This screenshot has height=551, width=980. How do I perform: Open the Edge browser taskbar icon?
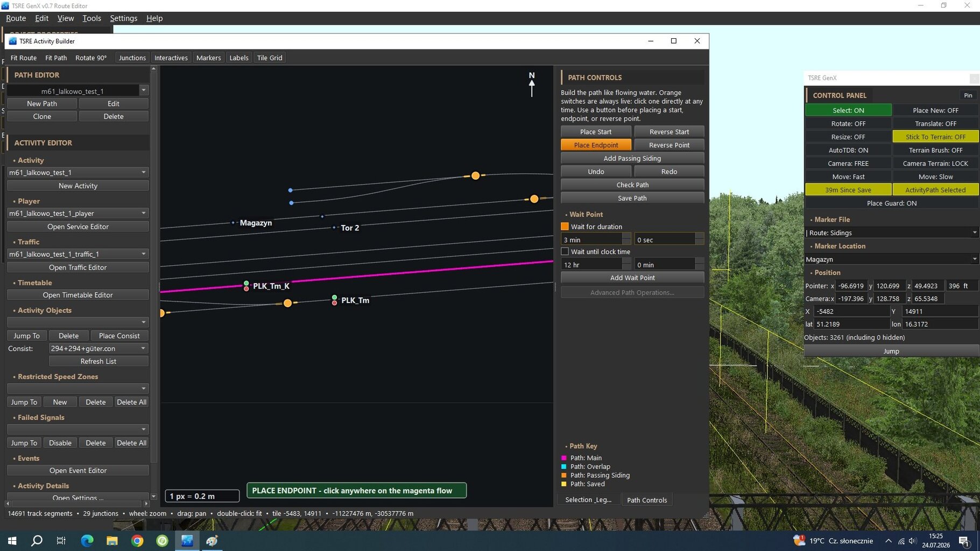[87, 541]
